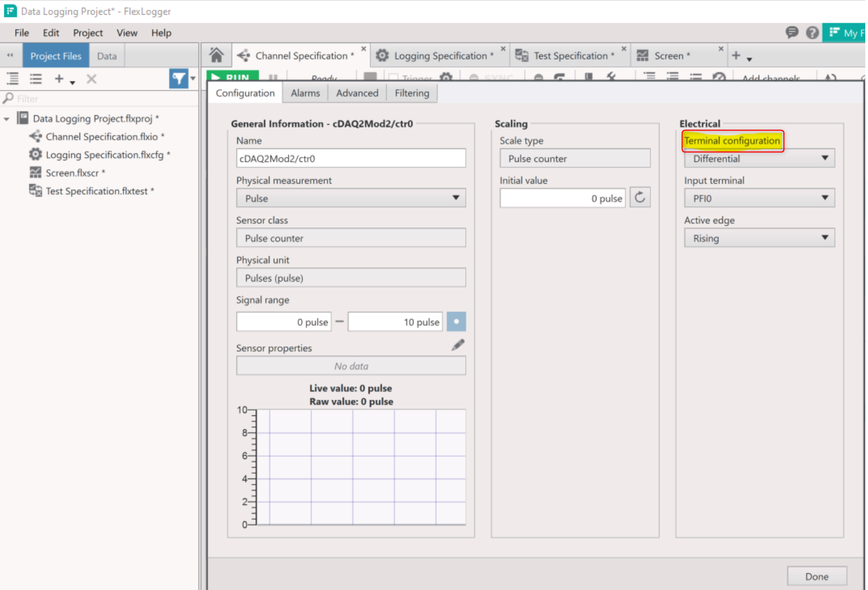Image resolution: width=868 pixels, height=590 pixels.
Task: Switch to Test Specification document tab
Action: (x=571, y=55)
